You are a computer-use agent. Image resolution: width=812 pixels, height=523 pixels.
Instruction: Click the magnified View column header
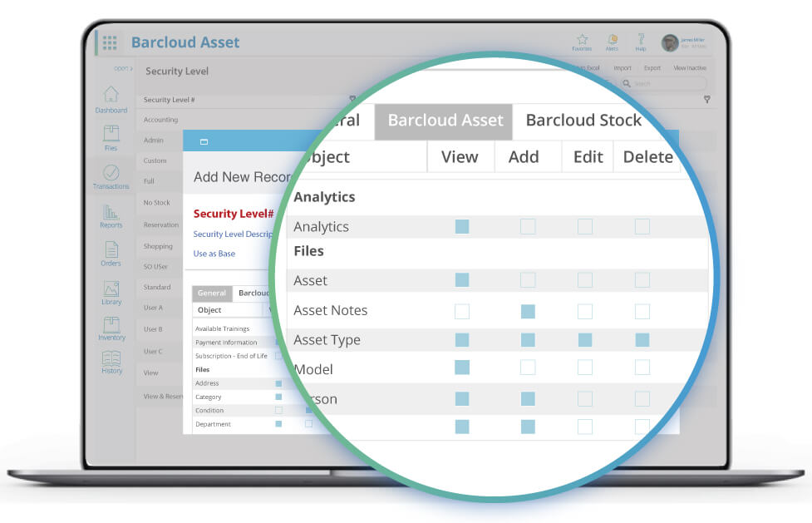pyautogui.click(x=460, y=157)
